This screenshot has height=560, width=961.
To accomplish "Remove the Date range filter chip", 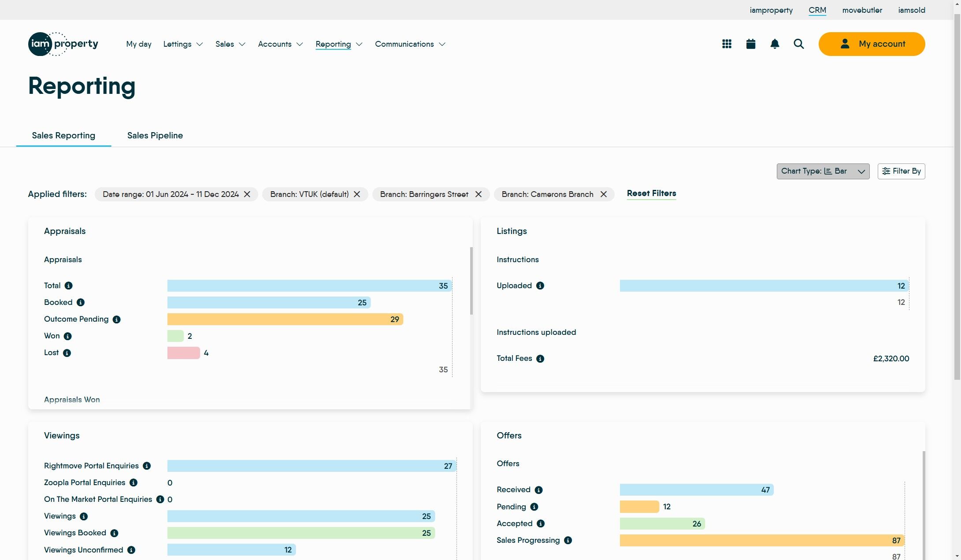I will click(247, 194).
